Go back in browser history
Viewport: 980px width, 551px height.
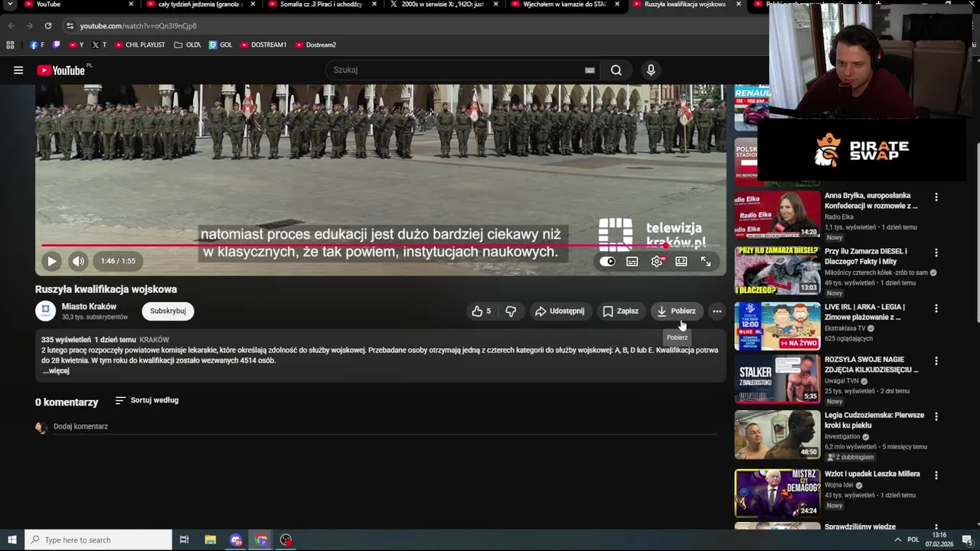11,26
